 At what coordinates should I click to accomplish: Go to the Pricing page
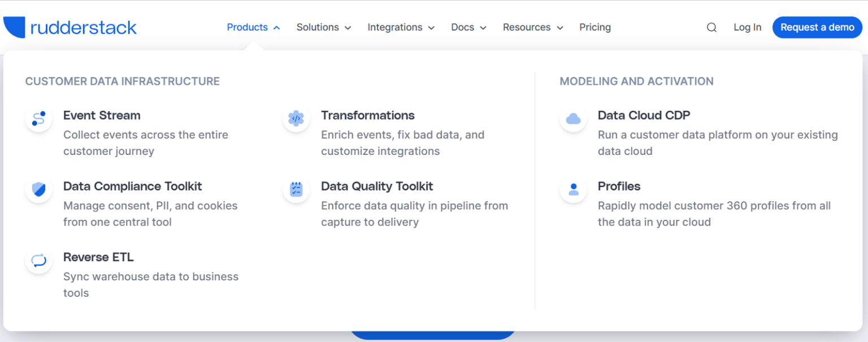point(594,27)
